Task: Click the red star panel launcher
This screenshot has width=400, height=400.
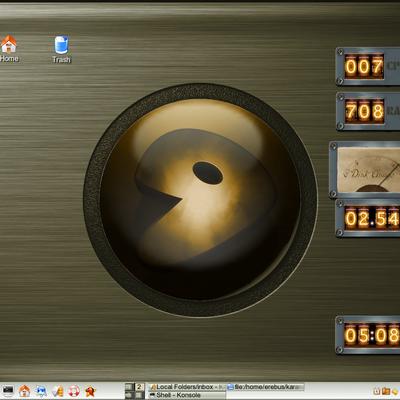Action: (x=90, y=391)
